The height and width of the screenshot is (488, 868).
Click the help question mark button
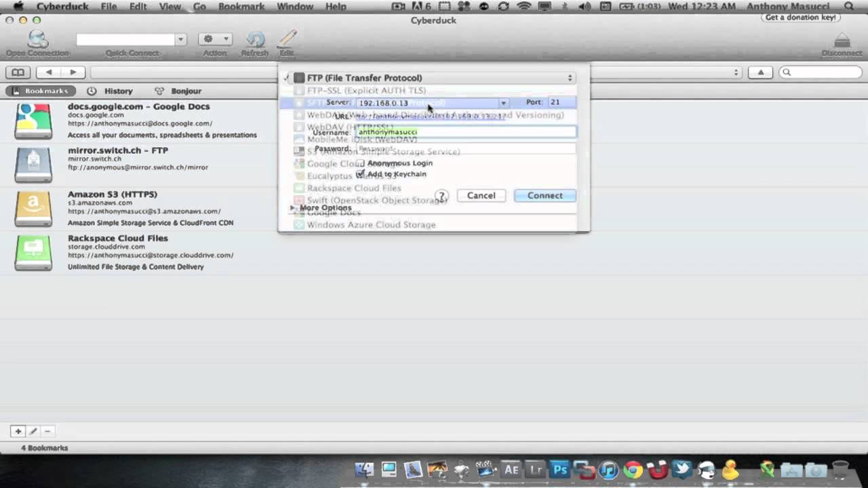[441, 196]
